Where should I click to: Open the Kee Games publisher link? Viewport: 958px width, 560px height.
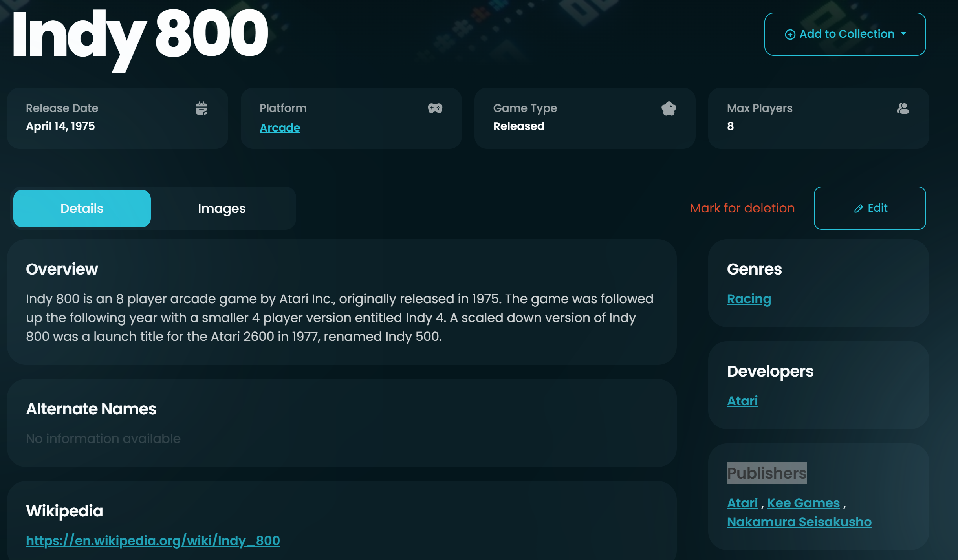[803, 503]
